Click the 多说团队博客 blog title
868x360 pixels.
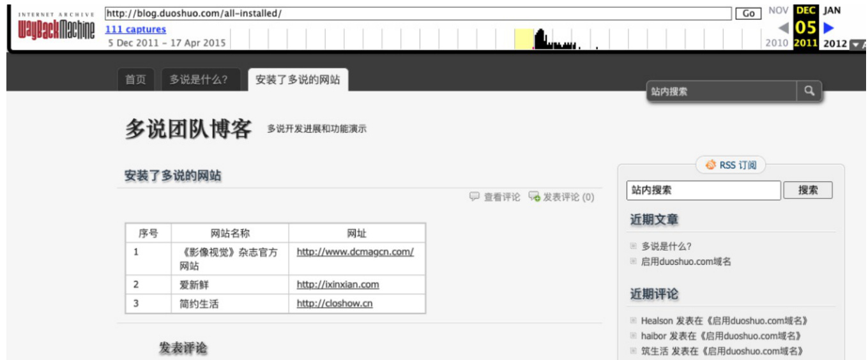(188, 130)
